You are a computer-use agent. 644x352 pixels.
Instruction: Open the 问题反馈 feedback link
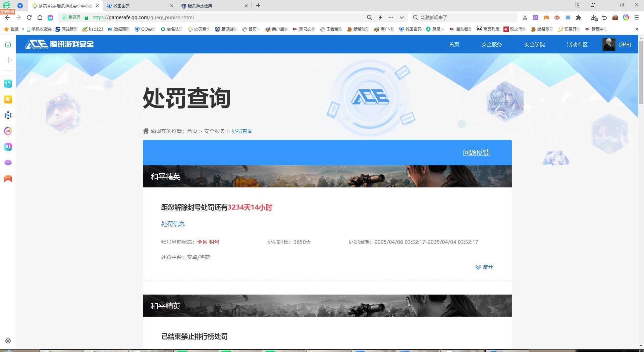coord(476,152)
